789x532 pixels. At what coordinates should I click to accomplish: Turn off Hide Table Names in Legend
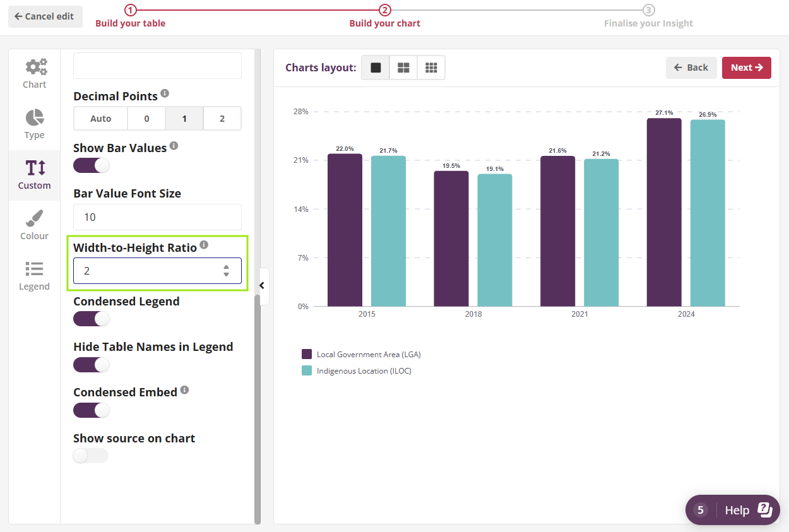coord(92,364)
